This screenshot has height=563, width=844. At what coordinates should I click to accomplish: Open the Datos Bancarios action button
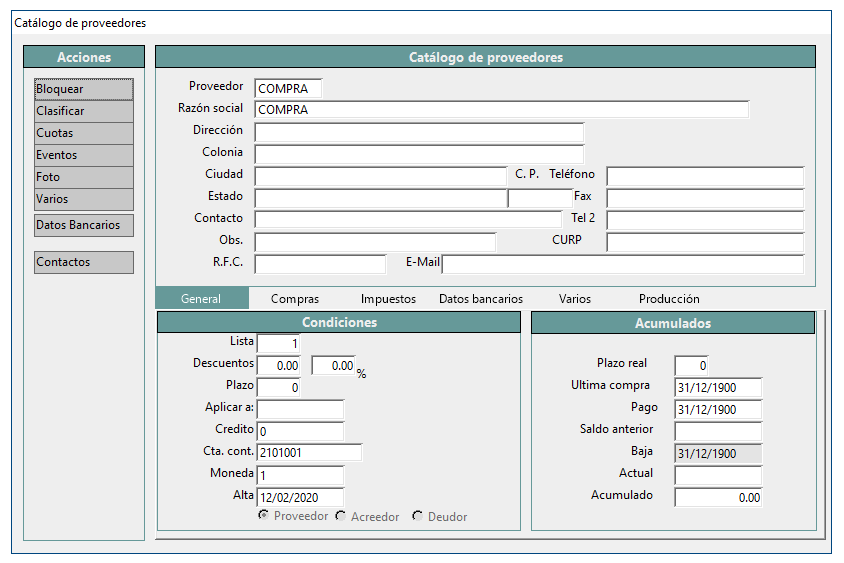click(83, 226)
